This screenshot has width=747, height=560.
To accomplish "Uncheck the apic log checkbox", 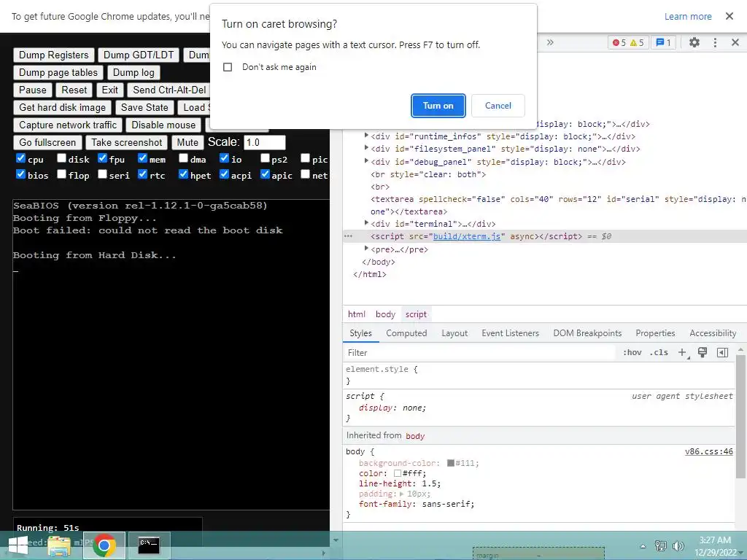I will pos(266,174).
